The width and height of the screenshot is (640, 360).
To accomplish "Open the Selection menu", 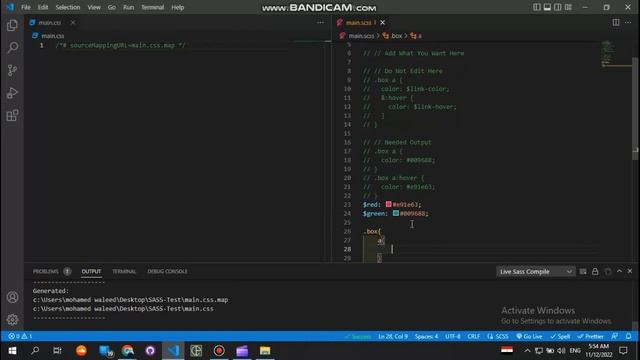I will (x=68, y=7).
